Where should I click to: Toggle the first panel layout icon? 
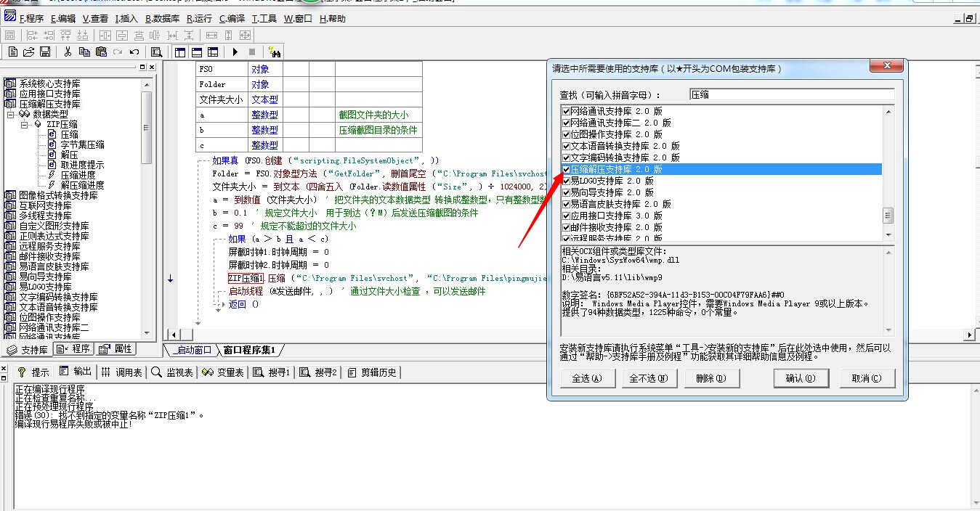[180, 52]
